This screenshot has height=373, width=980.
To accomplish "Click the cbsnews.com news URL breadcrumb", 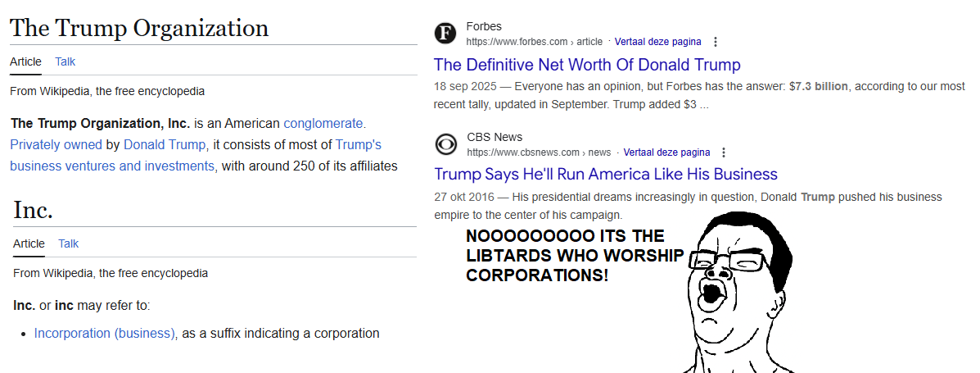I will 539,152.
